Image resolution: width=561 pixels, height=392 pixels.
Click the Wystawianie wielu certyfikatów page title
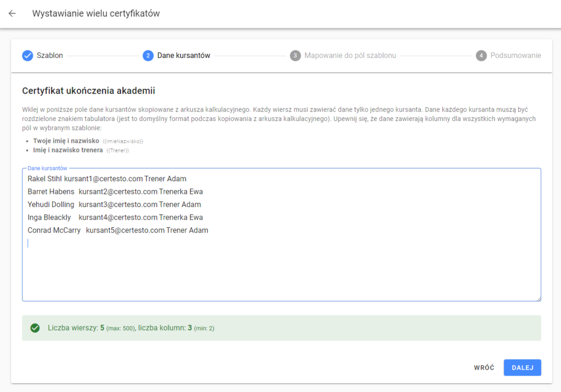click(96, 14)
